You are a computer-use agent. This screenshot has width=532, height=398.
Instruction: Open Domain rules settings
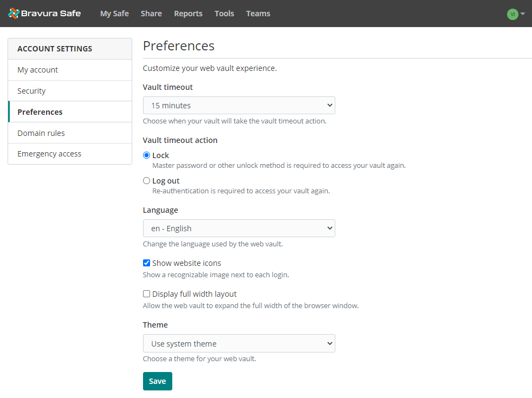[41, 133]
